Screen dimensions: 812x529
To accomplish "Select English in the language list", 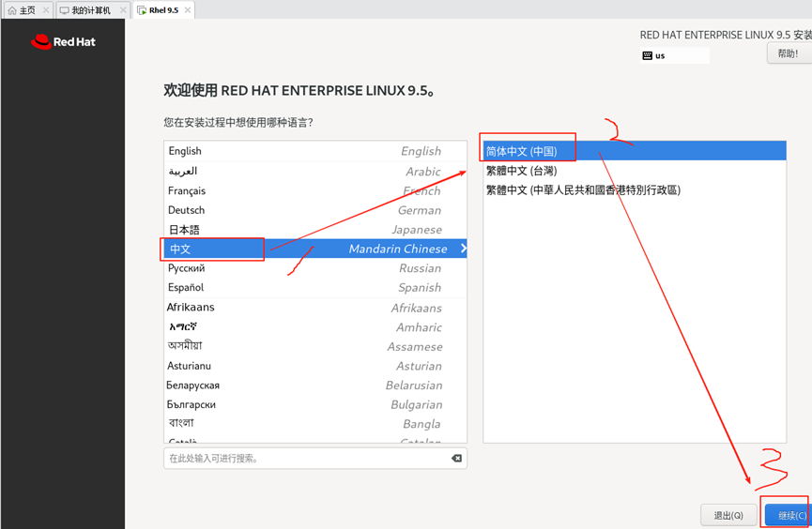I will pos(314,151).
